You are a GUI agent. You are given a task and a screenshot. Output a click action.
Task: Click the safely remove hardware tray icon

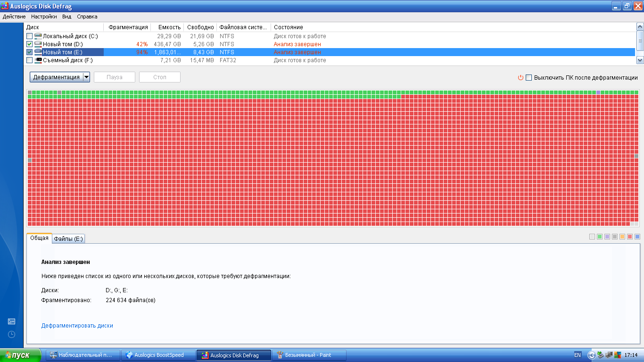(x=600, y=355)
